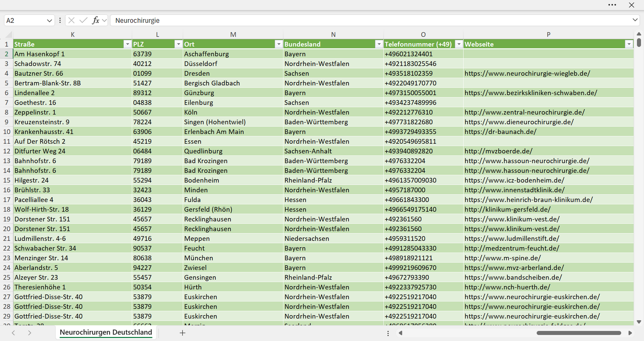Click the horizontal scrollbar right arrow
The image size is (644, 341).
(630, 333)
